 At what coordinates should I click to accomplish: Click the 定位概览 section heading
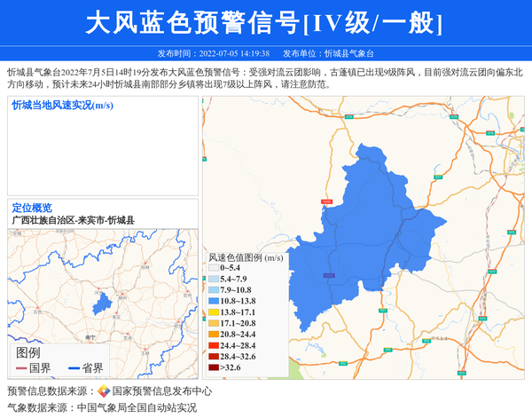point(32,208)
